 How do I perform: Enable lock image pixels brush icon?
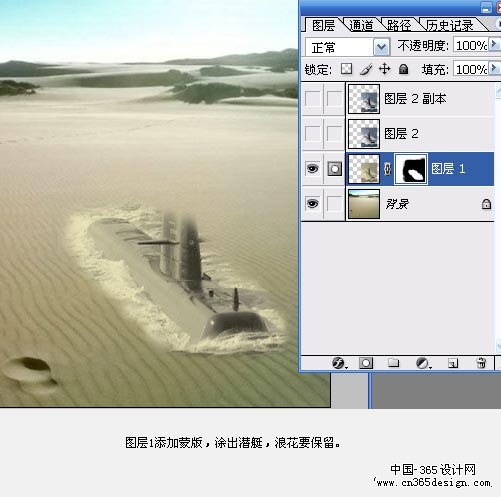pos(366,69)
